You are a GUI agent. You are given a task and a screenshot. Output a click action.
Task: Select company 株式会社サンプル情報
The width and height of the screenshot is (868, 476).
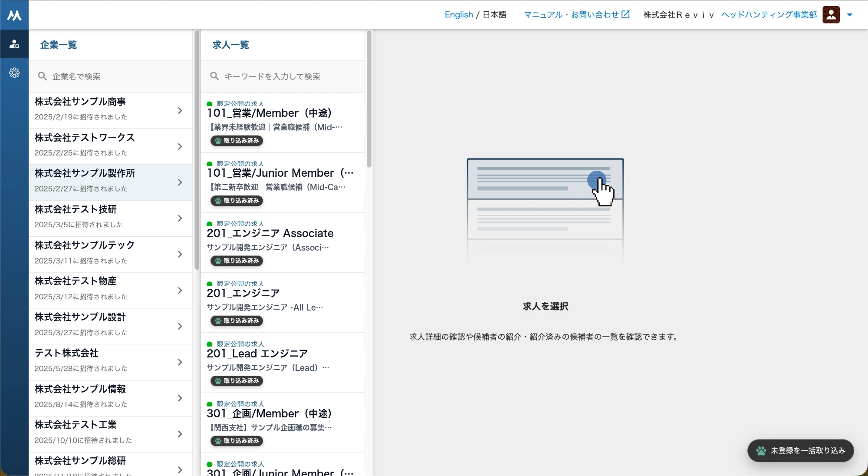111,398
